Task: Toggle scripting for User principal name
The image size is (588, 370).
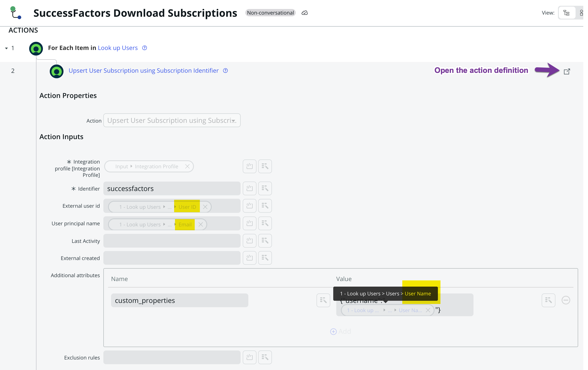Action: coord(249,223)
